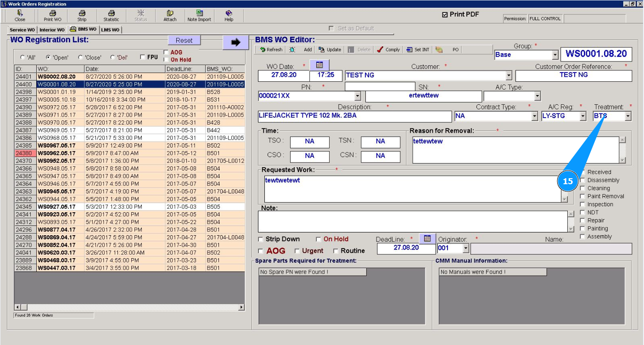Switch to the Service WO tab
The height and width of the screenshot is (345, 644).
(22, 30)
